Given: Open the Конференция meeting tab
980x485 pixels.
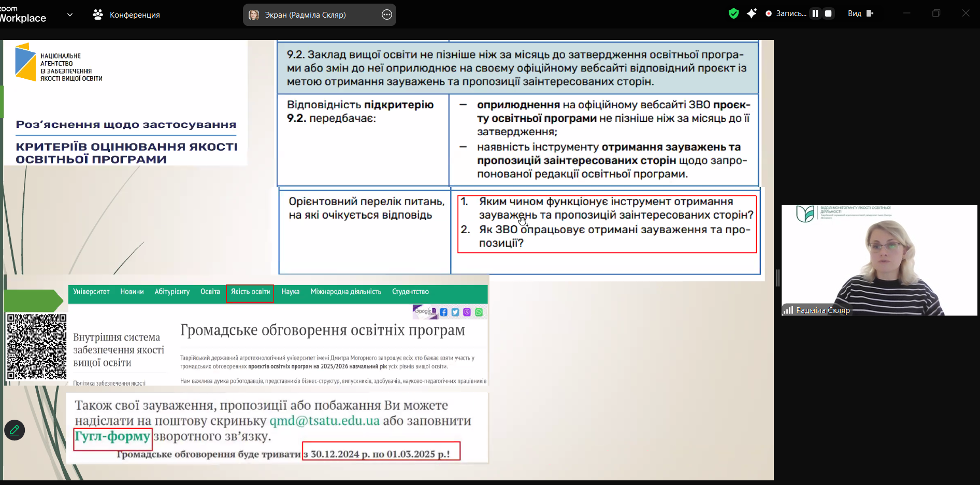Looking at the screenshot, I should click(127, 15).
